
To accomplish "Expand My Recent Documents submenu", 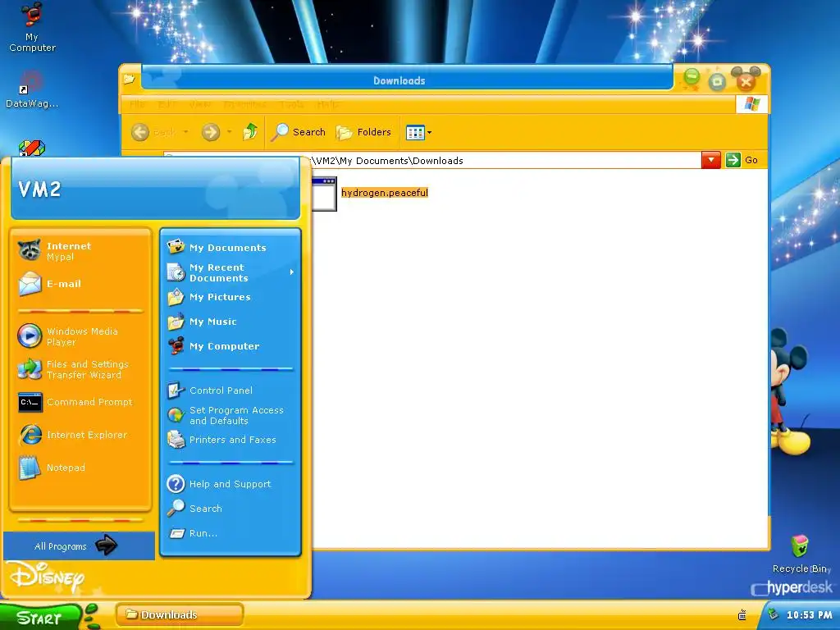I will pos(231,272).
